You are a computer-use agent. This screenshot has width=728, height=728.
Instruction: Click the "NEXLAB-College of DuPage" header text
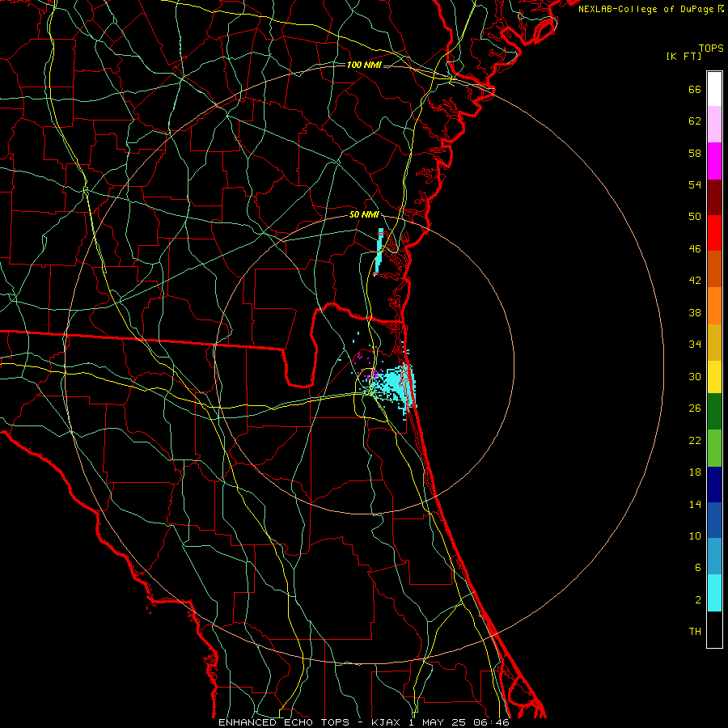click(645, 9)
